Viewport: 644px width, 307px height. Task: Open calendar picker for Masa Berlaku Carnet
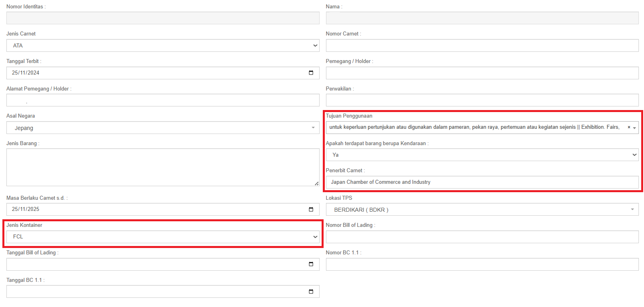click(x=311, y=209)
